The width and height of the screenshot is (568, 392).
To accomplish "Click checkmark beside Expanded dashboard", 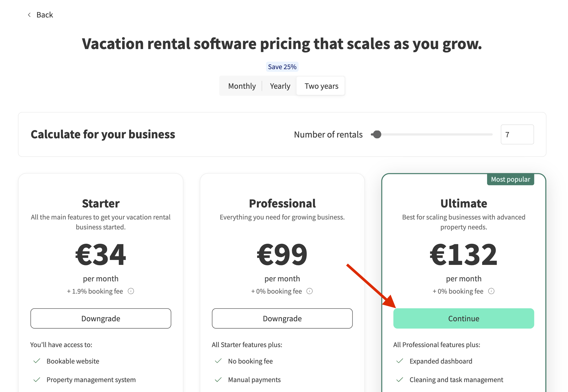I will coord(400,361).
